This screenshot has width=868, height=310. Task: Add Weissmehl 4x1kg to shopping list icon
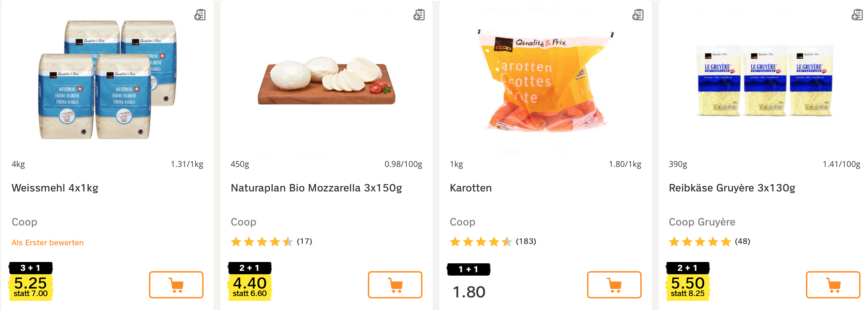[x=200, y=15]
